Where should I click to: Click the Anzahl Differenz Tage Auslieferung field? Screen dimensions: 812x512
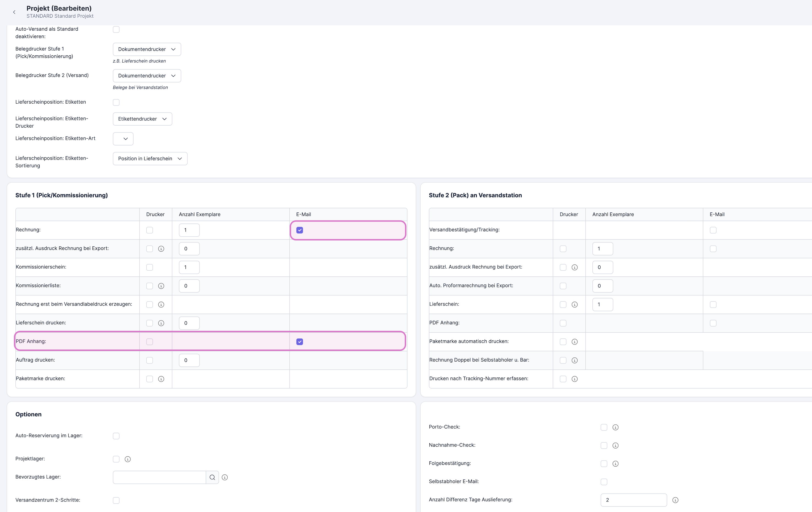pos(633,500)
